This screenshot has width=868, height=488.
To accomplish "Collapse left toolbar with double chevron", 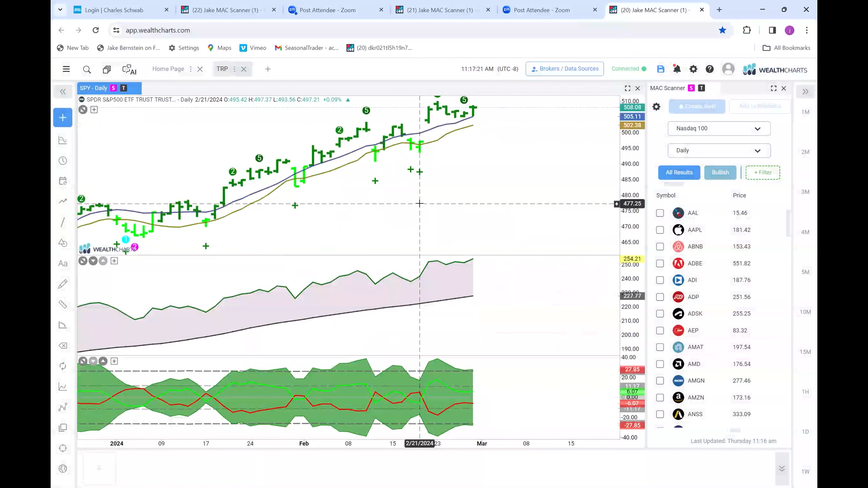I will (63, 92).
